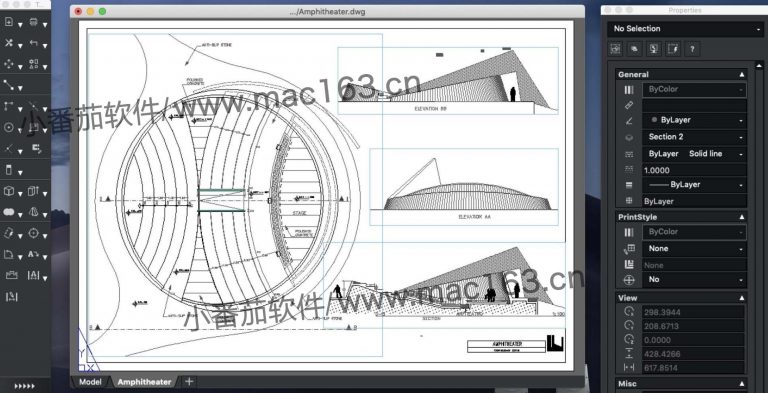The image size is (768, 393).
Task: Select the crosshair target tool icon
Action: point(34,233)
